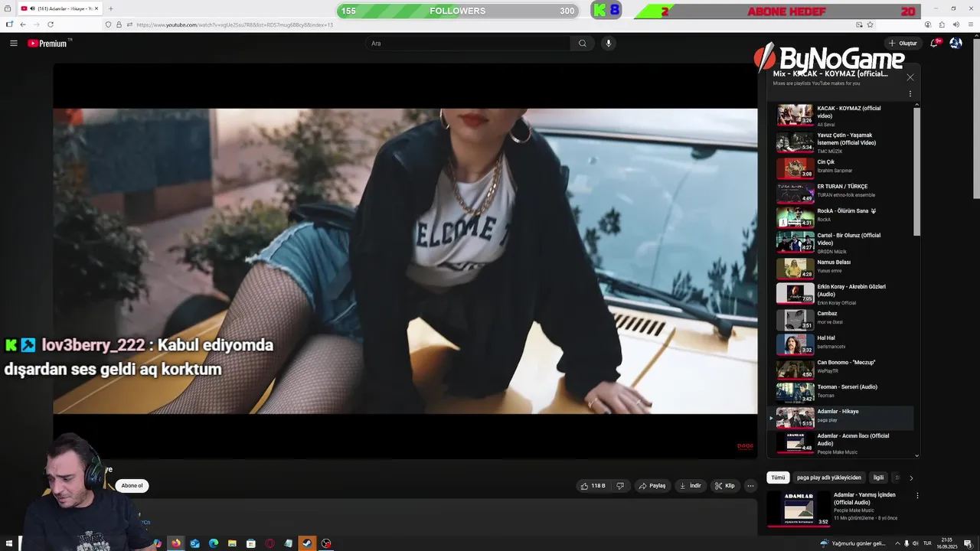Open more video actions ellipsis menu

pyautogui.click(x=750, y=486)
